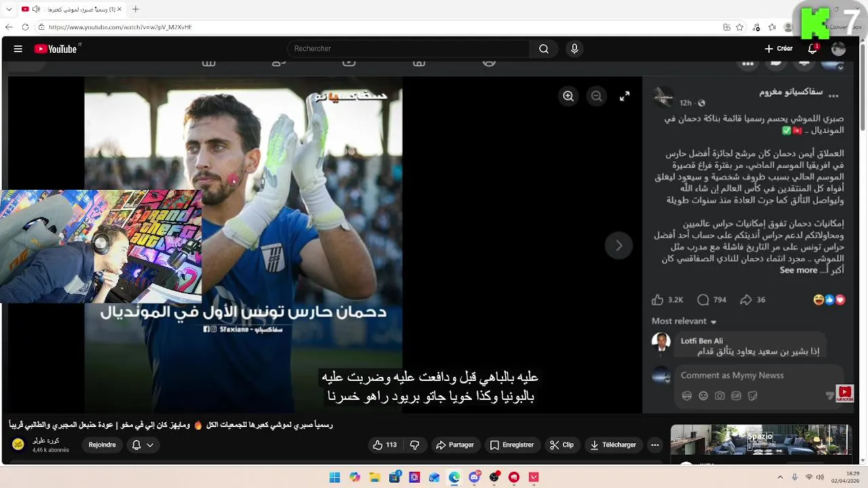Zoom out on the Facebook photo
Screen dimensions: 868x488
point(597,96)
